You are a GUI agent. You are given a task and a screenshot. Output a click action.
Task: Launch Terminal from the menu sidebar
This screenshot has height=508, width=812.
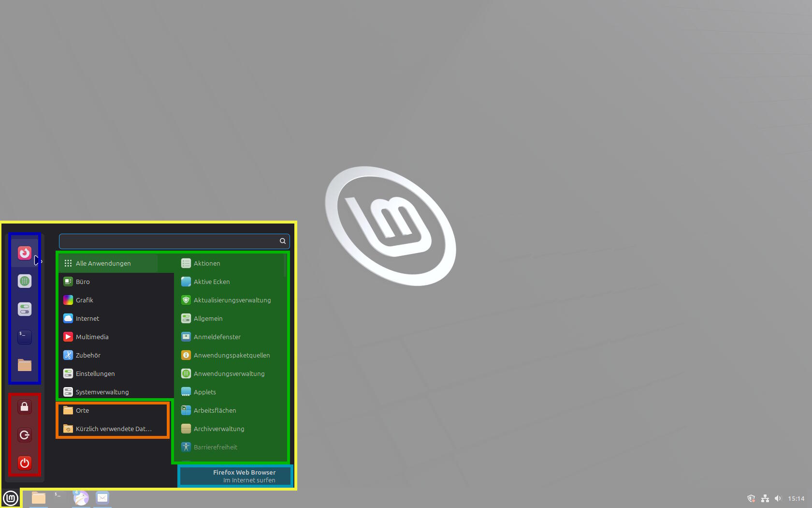25,337
